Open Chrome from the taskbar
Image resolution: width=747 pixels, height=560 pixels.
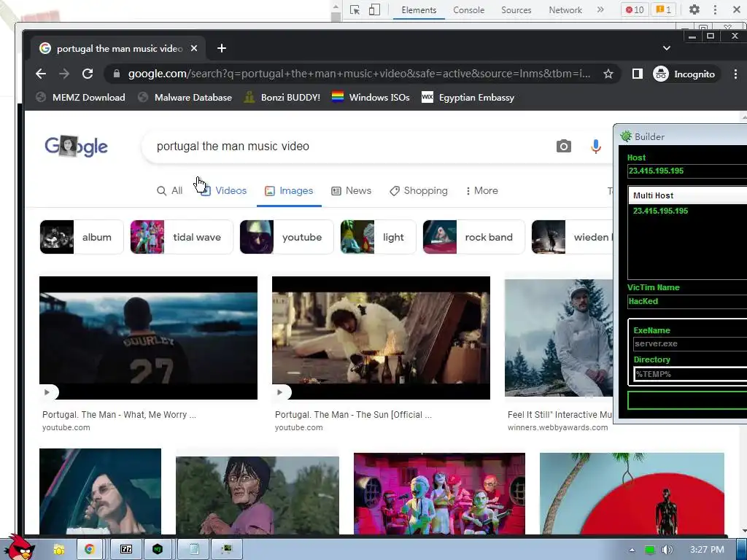pos(89,550)
